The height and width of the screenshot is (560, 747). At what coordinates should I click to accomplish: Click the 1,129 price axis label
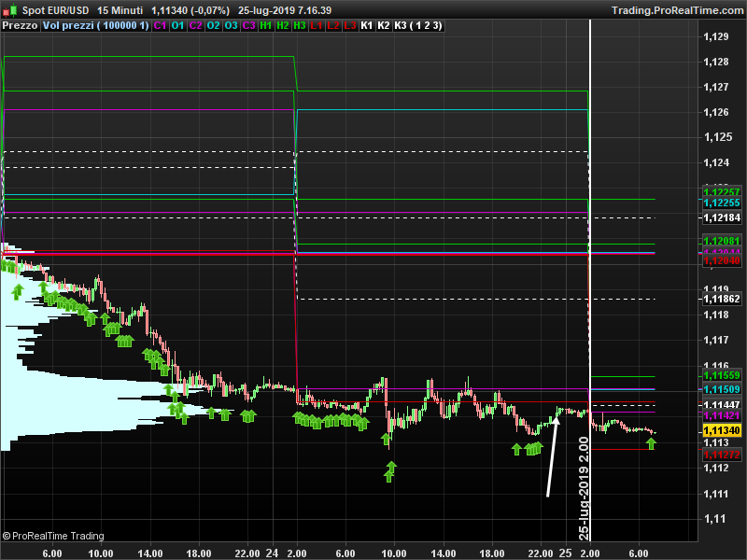click(716, 36)
